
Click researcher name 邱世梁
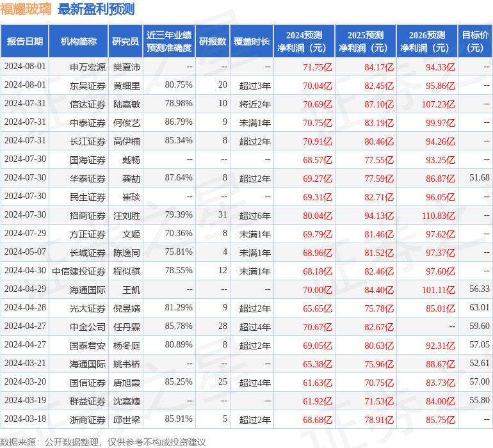pos(127,420)
